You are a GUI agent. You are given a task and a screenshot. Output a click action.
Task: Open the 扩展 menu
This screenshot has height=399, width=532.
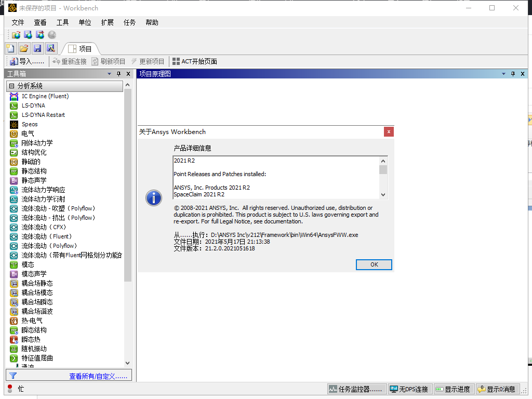pyautogui.click(x=107, y=22)
